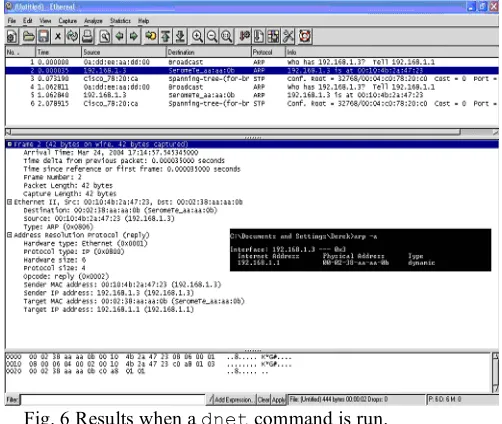This screenshot has height=424, width=502.
Task: Open the File menu
Action: click(12, 21)
